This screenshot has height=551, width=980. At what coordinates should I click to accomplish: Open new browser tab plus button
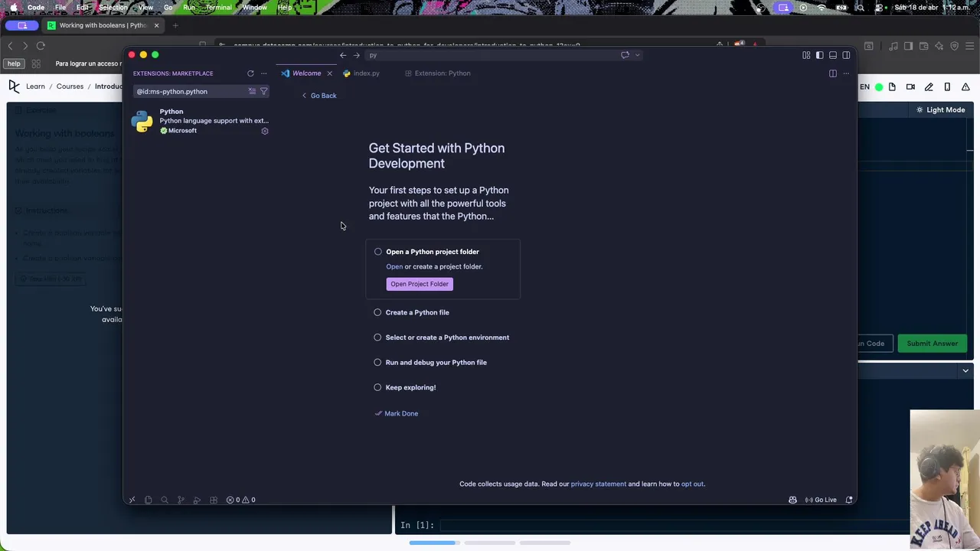point(175,25)
